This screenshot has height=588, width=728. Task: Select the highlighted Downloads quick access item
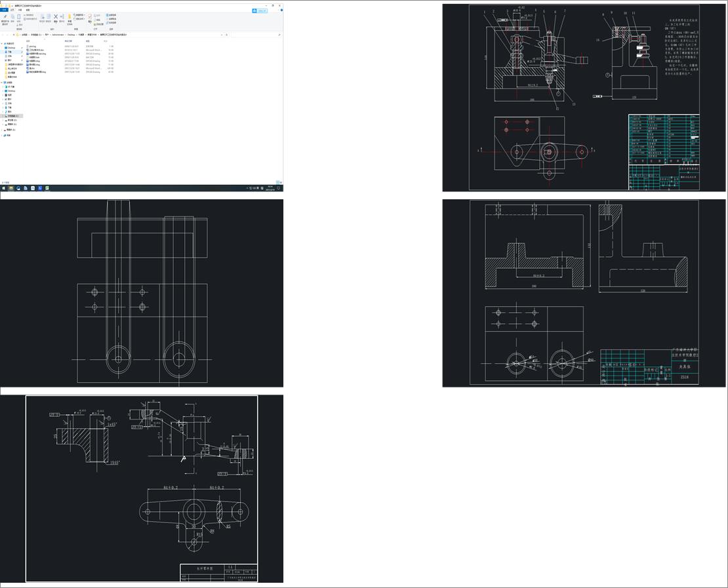[x=12, y=52]
